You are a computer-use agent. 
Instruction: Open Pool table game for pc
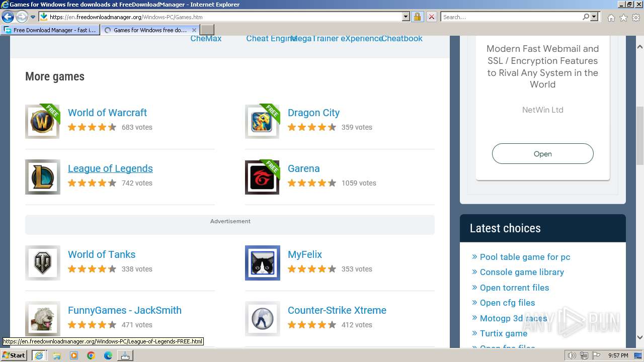[x=525, y=257]
